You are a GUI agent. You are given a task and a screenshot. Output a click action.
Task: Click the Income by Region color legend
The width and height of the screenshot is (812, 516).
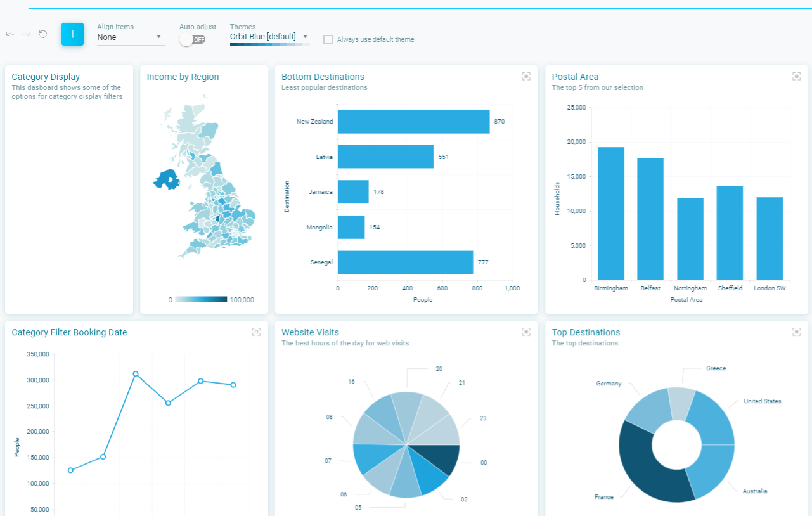tap(201, 299)
